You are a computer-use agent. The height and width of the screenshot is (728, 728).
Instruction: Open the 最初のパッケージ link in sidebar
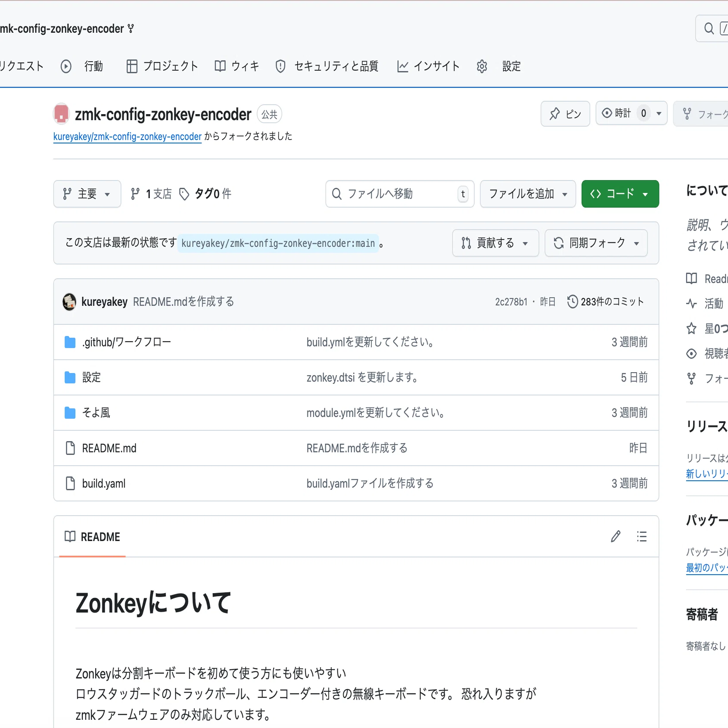point(707,568)
